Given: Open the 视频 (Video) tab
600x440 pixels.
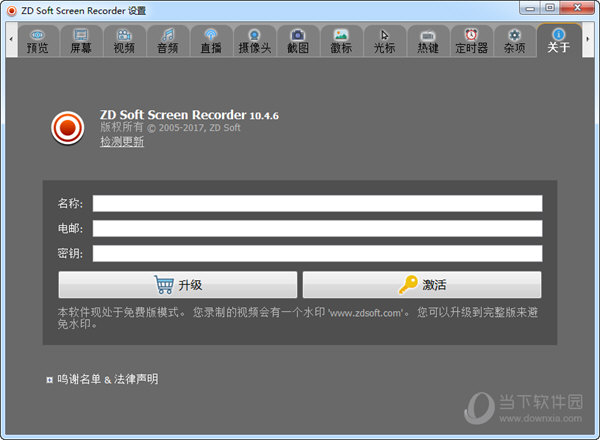Looking at the screenshot, I should [124, 41].
